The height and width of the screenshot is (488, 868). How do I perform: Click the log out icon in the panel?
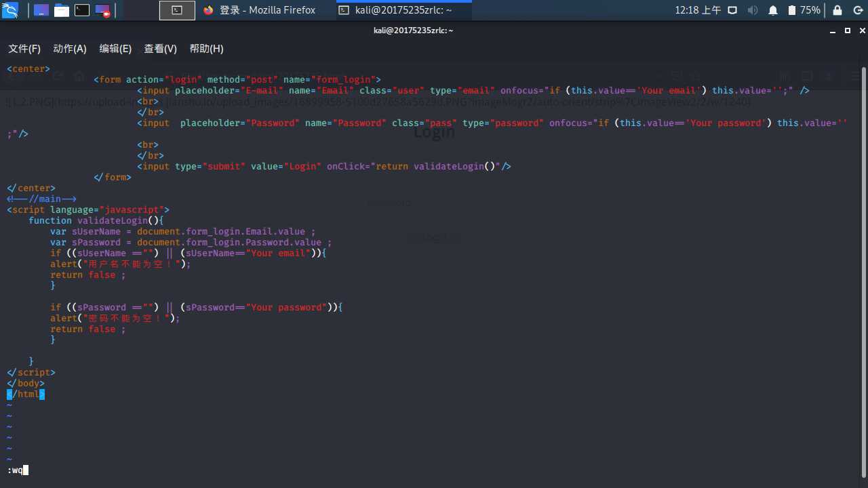coord(858,10)
